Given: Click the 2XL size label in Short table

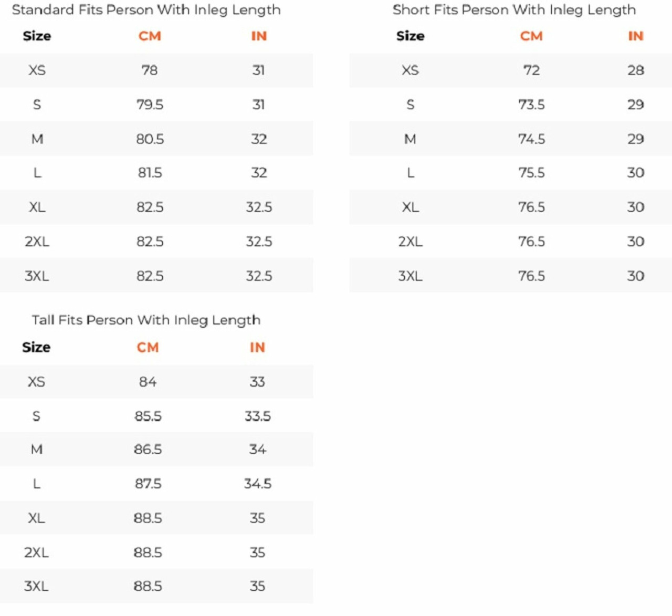Looking at the screenshot, I should point(410,242).
